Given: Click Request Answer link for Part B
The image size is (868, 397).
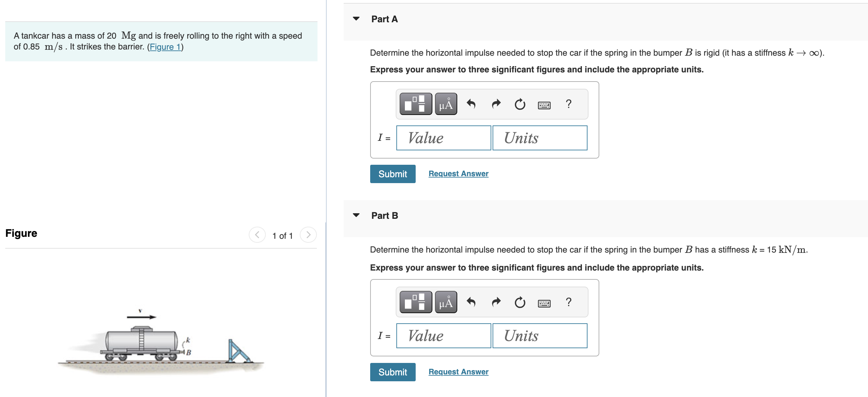Looking at the screenshot, I should point(458,371).
